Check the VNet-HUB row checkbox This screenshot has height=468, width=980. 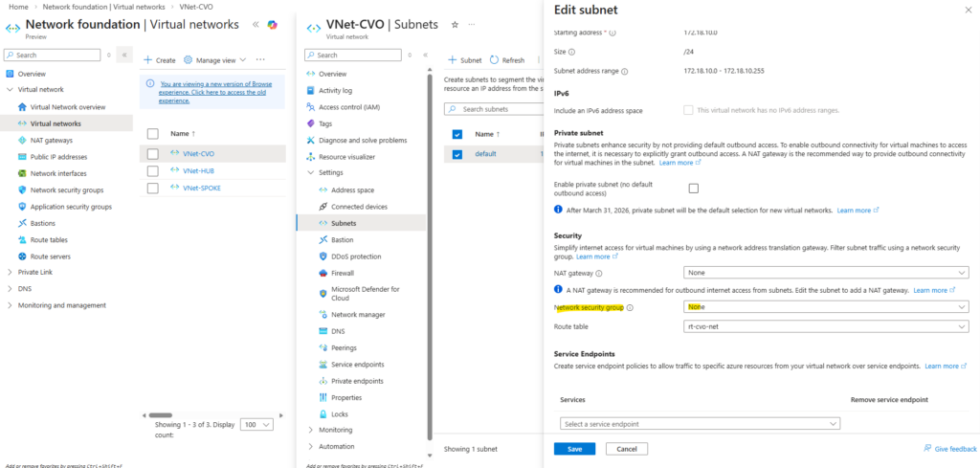[153, 170]
